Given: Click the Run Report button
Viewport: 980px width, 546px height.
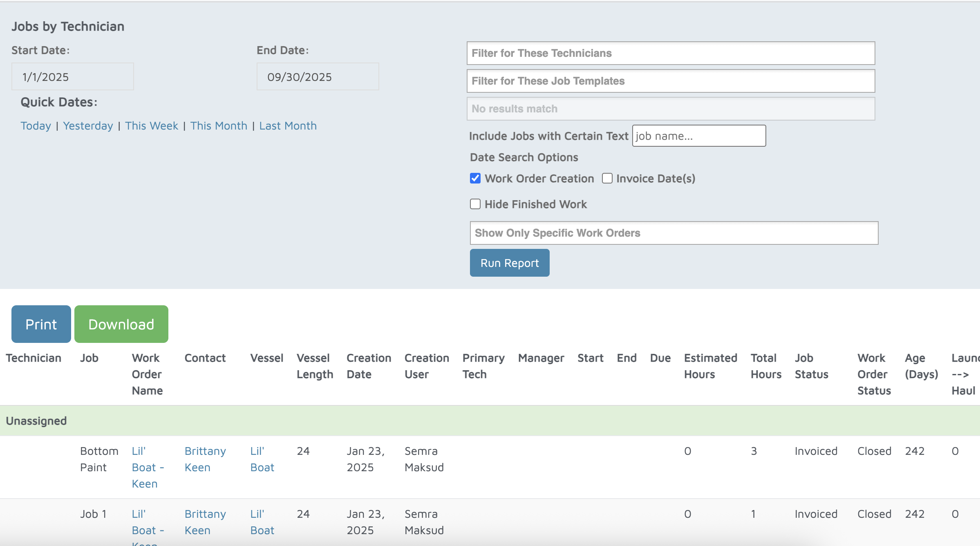Looking at the screenshot, I should pyautogui.click(x=509, y=263).
